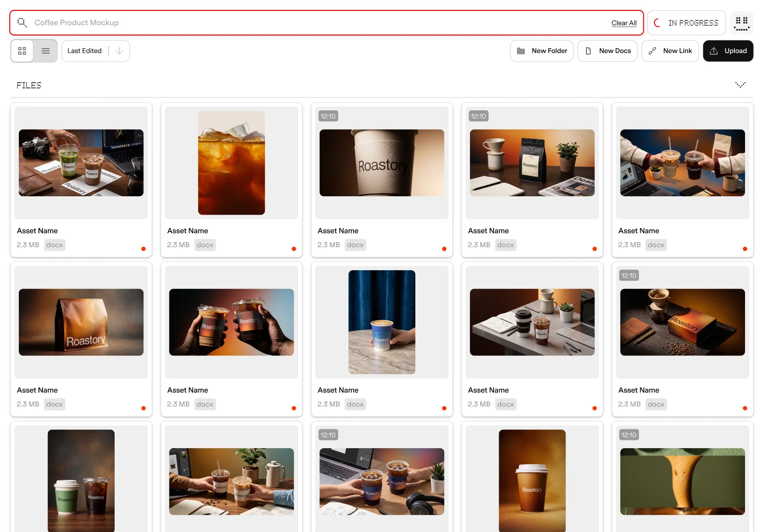763x532 pixels.
Task: Open the IN PROGRESS status button
Action: (x=686, y=23)
